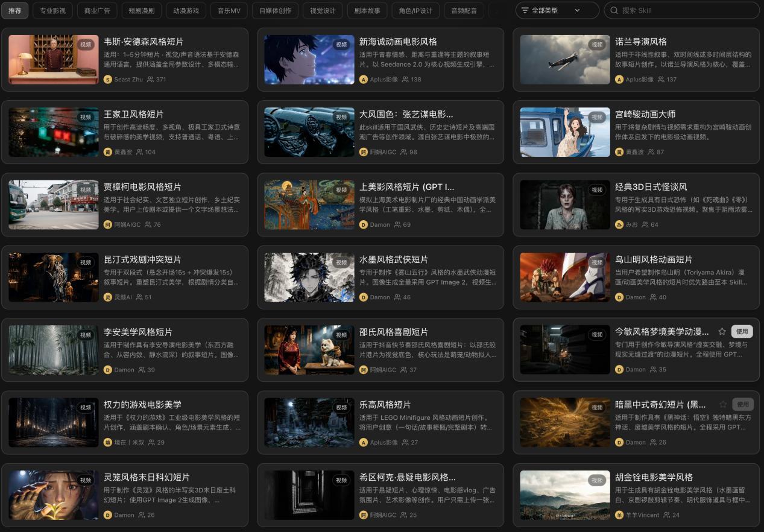This screenshot has height=532, width=764.
Task: Open the 宫崎骏动画大师 card title
Action: [x=645, y=114]
